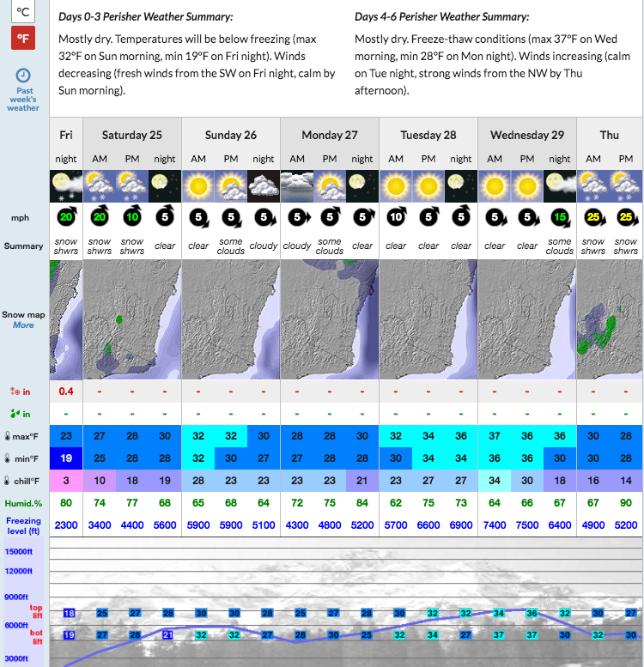Viewport: 644px width, 667px height.
Task: Click Sunday 26 AM sunny icon
Action: click(x=198, y=186)
